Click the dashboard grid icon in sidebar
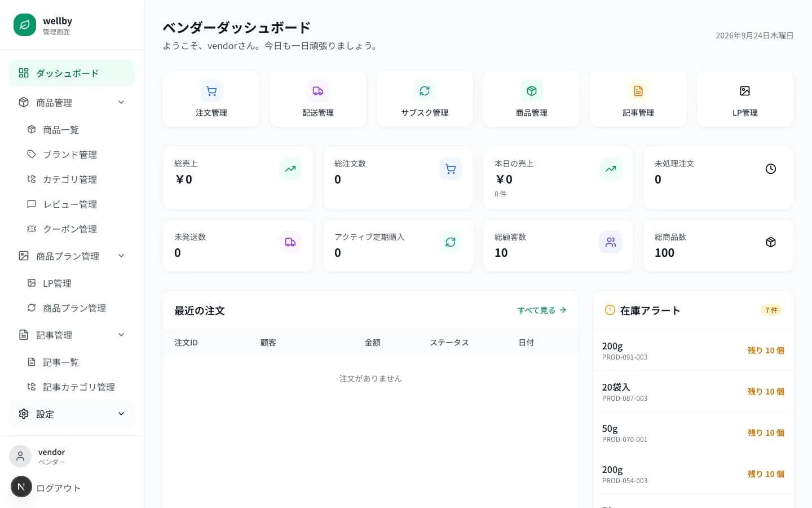The width and height of the screenshot is (812, 508). click(24, 73)
